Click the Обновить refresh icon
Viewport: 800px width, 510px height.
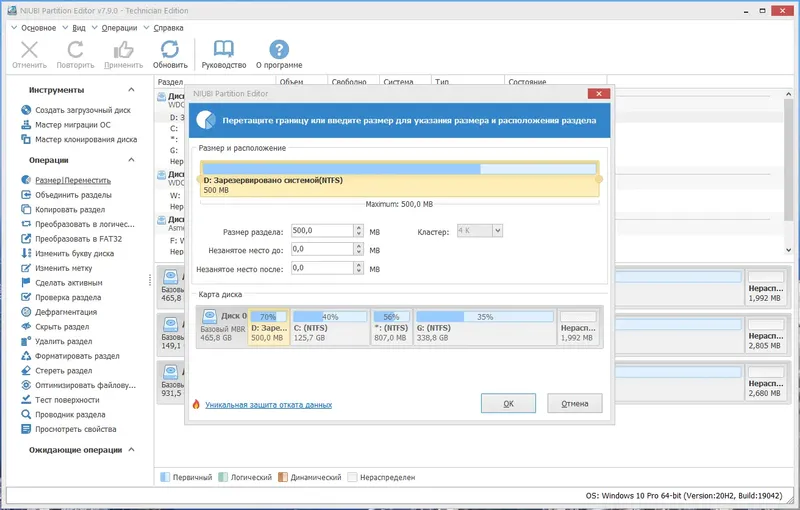(x=170, y=49)
